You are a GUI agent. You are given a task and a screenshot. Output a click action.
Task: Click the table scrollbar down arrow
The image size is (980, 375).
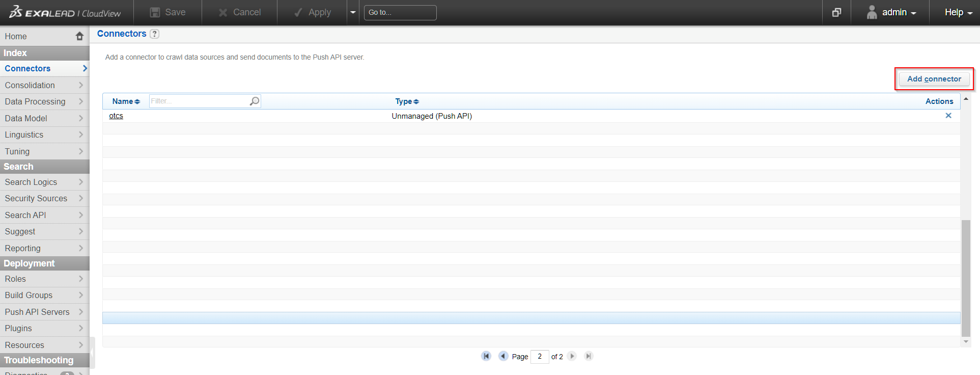click(x=966, y=342)
